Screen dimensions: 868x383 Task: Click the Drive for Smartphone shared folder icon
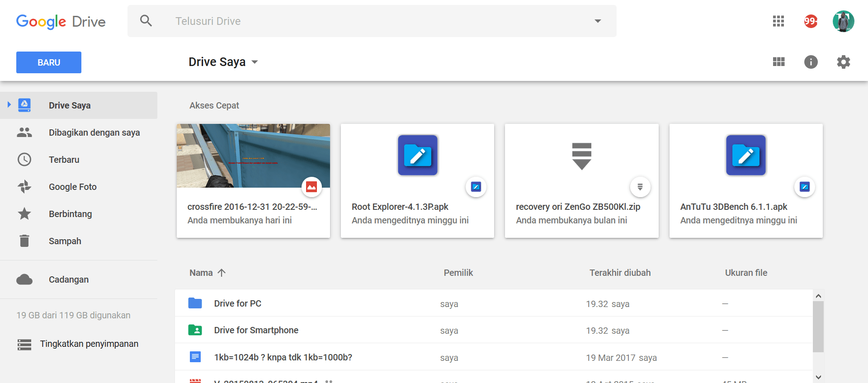click(195, 330)
